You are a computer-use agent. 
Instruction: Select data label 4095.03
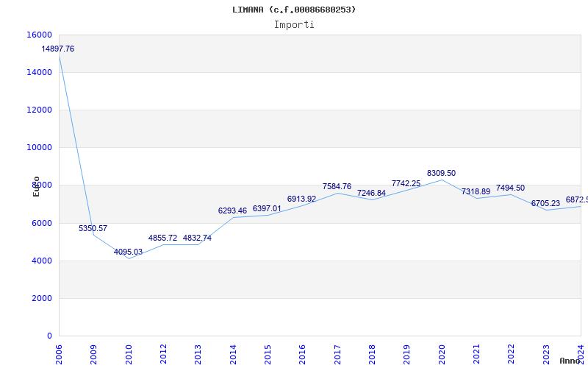pos(128,252)
